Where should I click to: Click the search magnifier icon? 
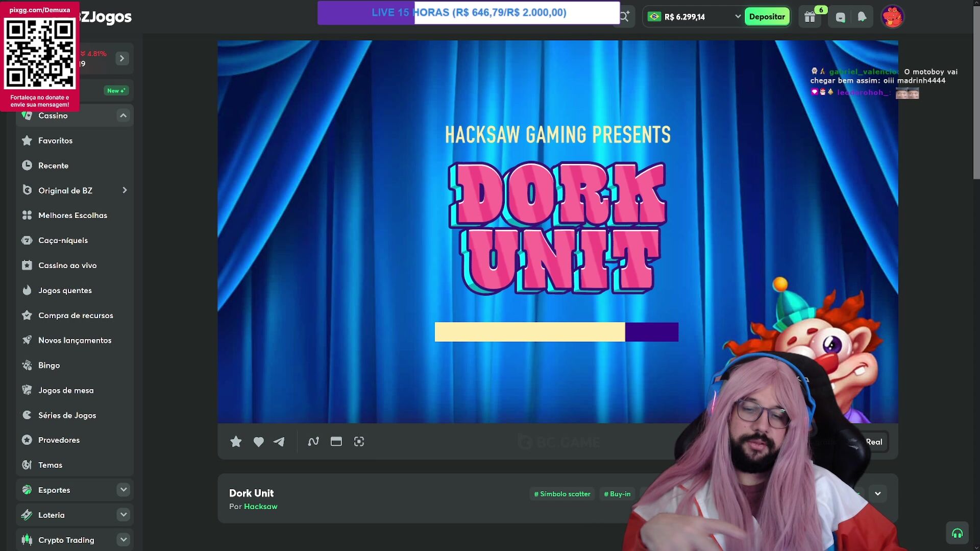(x=625, y=16)
